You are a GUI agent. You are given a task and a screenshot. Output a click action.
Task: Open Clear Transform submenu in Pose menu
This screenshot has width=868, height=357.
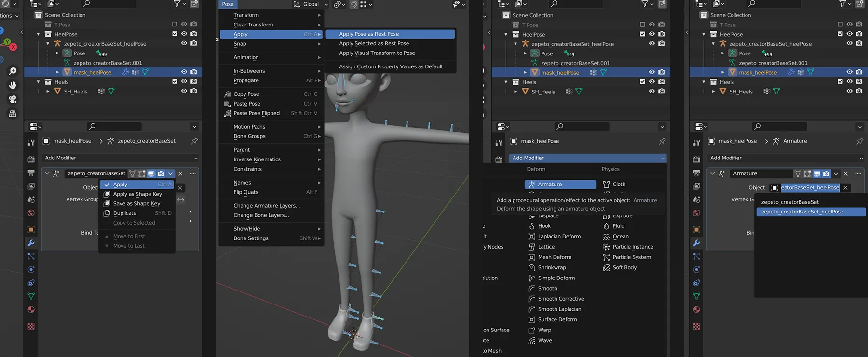271,25
